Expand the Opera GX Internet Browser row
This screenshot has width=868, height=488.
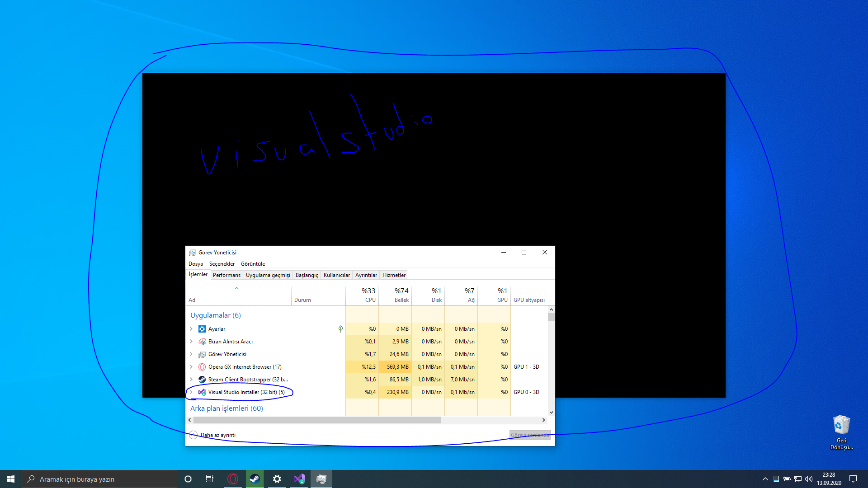pyautogui.click(x=191, y=367)
